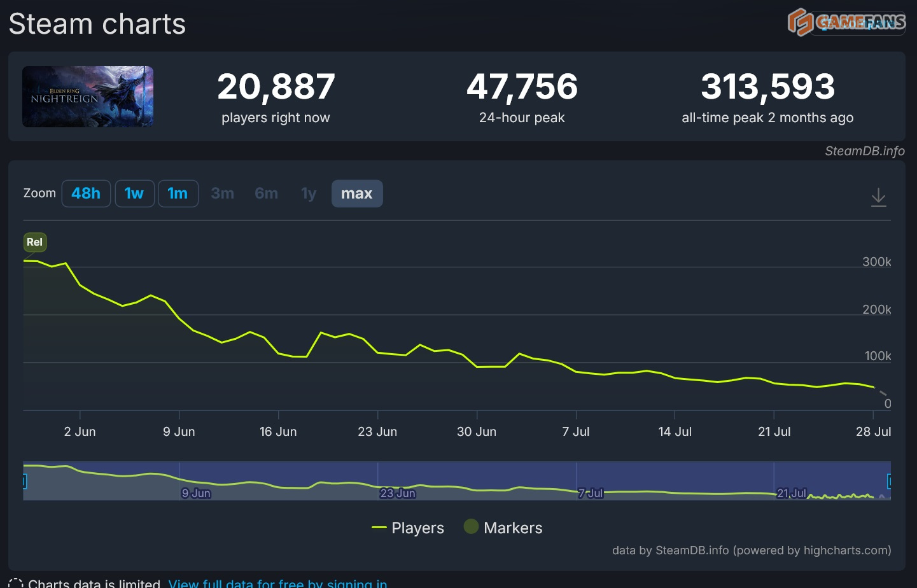Click the 47,756 24-hour peak figure
The height and width of the screenshot is (588, 917).
tap(522, 87)
